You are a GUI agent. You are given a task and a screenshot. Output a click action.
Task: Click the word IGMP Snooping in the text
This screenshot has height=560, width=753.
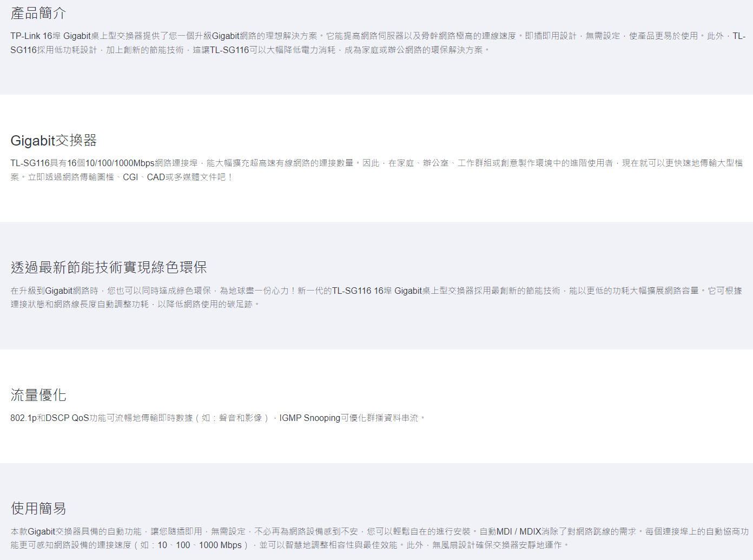[309, 418]
